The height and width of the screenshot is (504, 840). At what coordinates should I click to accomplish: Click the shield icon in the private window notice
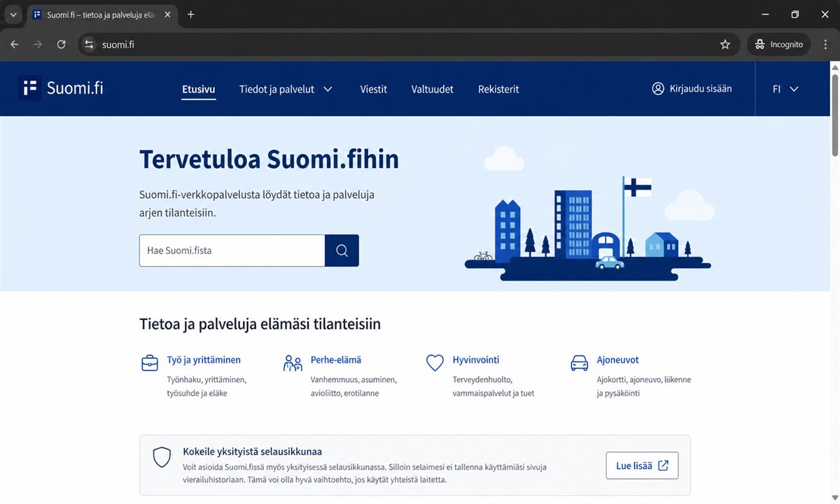[x=162, y=457]
